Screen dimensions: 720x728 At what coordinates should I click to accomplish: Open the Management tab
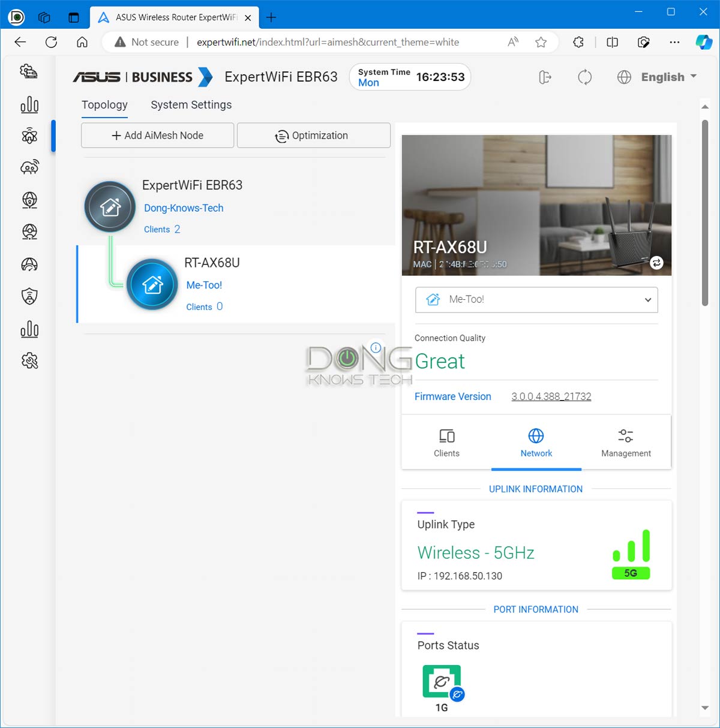click(626, 443)
